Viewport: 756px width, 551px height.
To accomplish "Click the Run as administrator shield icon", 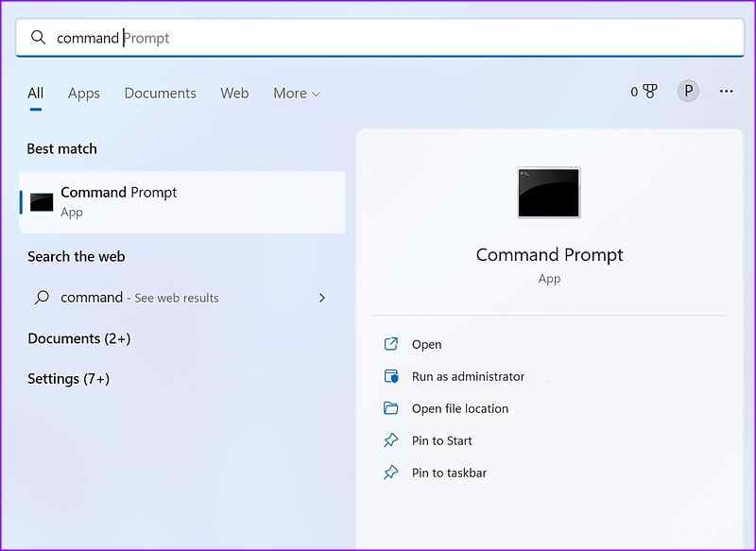I will point(391,376).
